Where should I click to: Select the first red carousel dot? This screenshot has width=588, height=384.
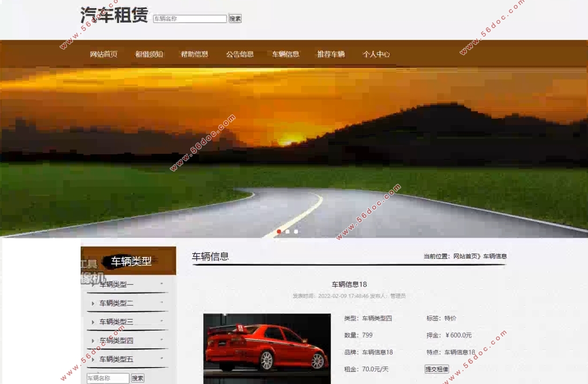tap(279, 232)
